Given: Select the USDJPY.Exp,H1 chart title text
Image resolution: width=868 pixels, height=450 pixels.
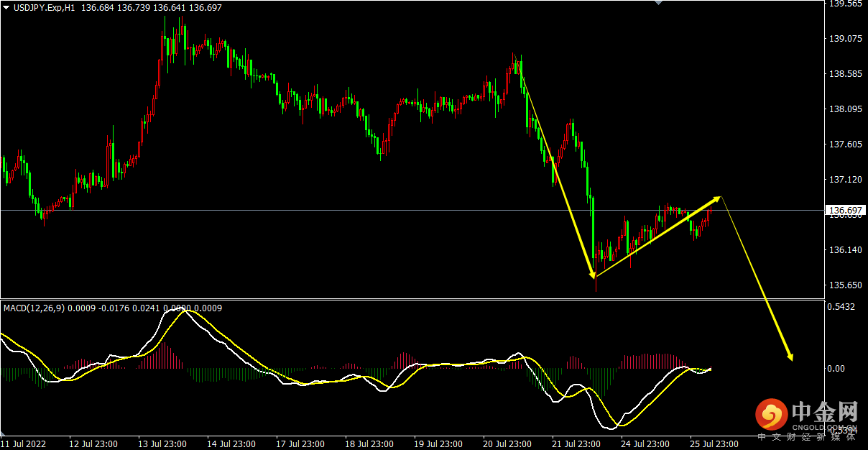Looking at the screenshot, I should pos(45,7).
